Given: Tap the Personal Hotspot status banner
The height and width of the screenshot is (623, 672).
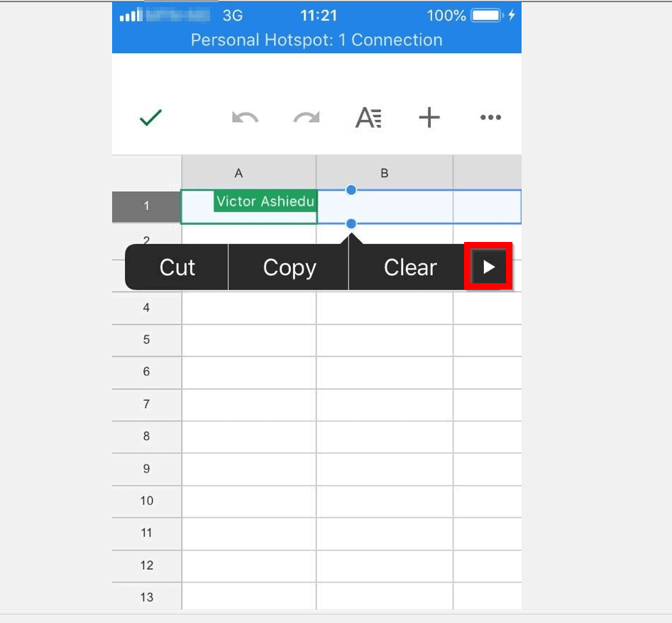Looking at the screenshot, I should pyautogui.click(x=316, y=40).
